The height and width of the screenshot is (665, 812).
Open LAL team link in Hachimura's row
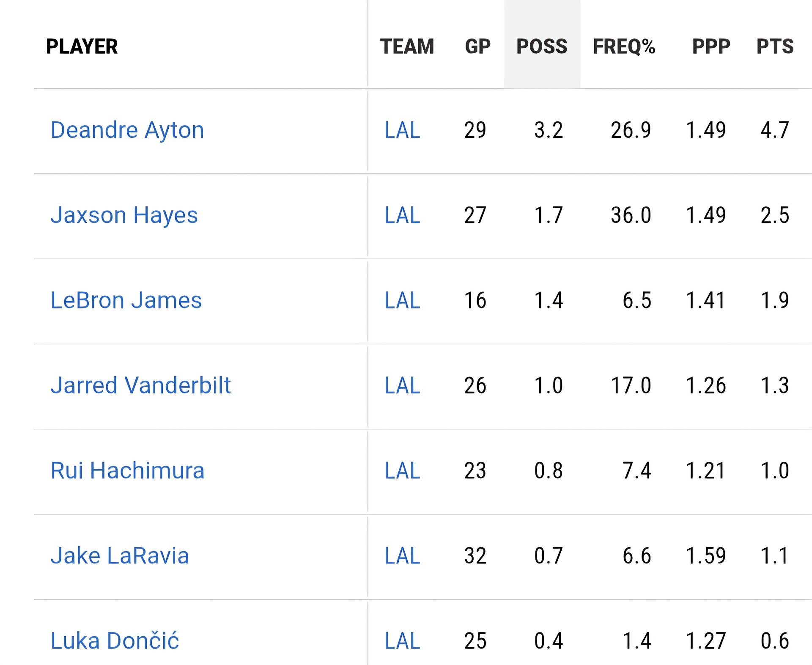click(x=402, y=470)
